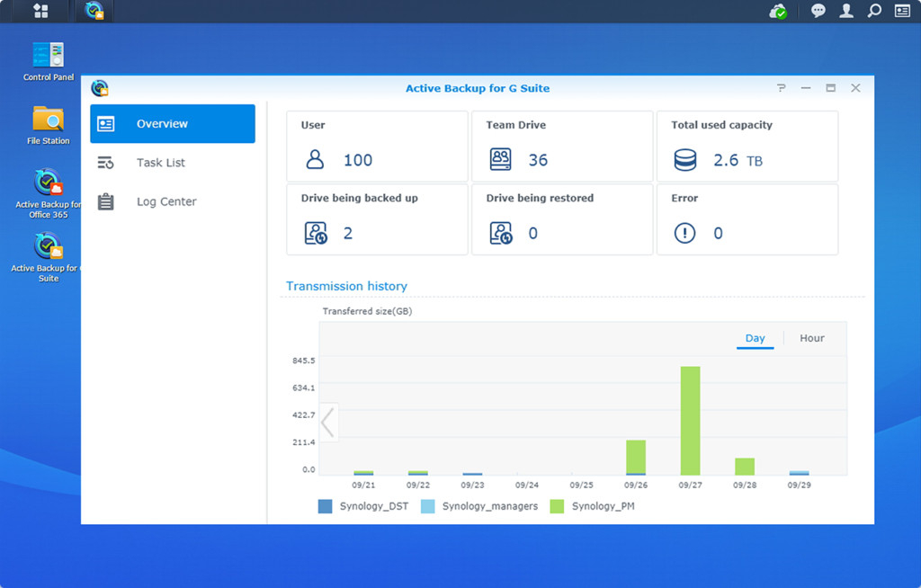921x588 pixels.
Task: Click the Transmission history link
Action: coord(346,286)
